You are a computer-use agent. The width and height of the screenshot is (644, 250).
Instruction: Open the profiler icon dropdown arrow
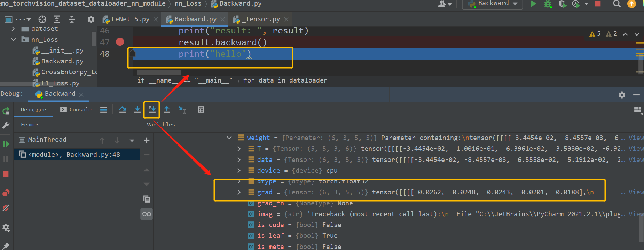coord(586,4)
